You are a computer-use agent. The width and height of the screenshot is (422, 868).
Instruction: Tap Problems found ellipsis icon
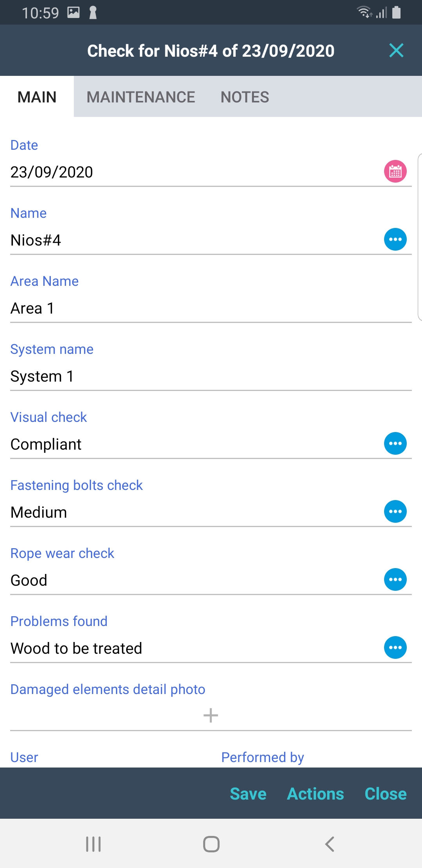pyautogui.click(x=395, y=647)
